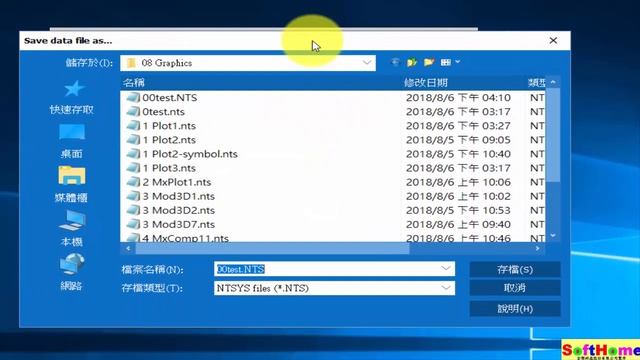Screen dimensions: 640x360
Task: Click the 3 Mod3D7.nts file icon
Action: pos(133,224)
